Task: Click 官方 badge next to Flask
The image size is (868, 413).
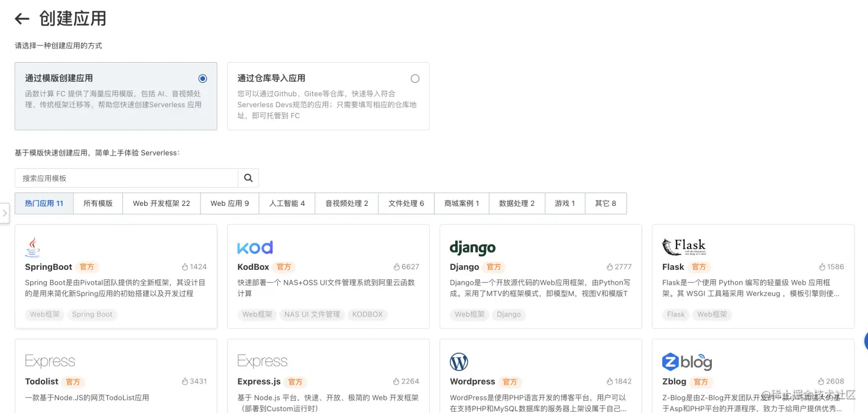Action: point(699,267)
